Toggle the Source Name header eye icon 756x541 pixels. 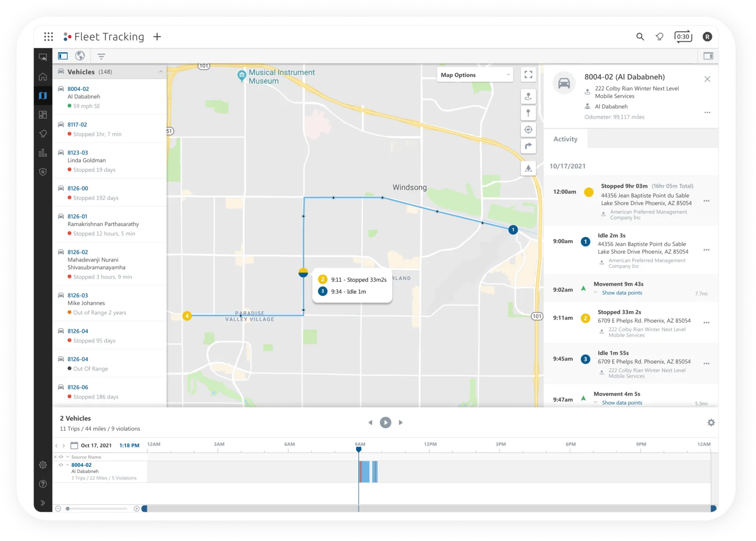point(61,457)
